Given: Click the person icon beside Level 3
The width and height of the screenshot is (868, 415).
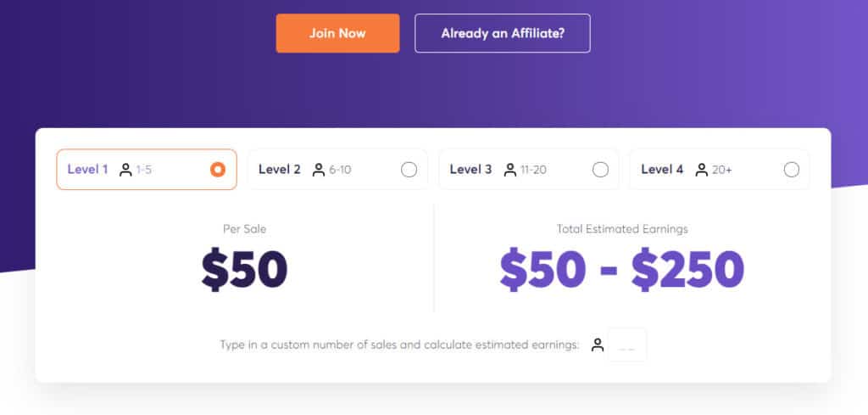Looking at the screenshot, I should pos(509,170).
